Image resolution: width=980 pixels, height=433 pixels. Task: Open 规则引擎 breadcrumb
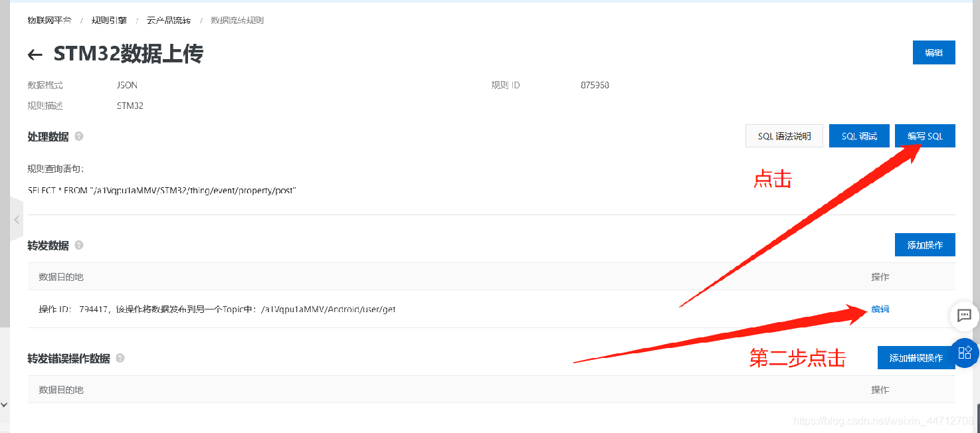coord(109,21)
